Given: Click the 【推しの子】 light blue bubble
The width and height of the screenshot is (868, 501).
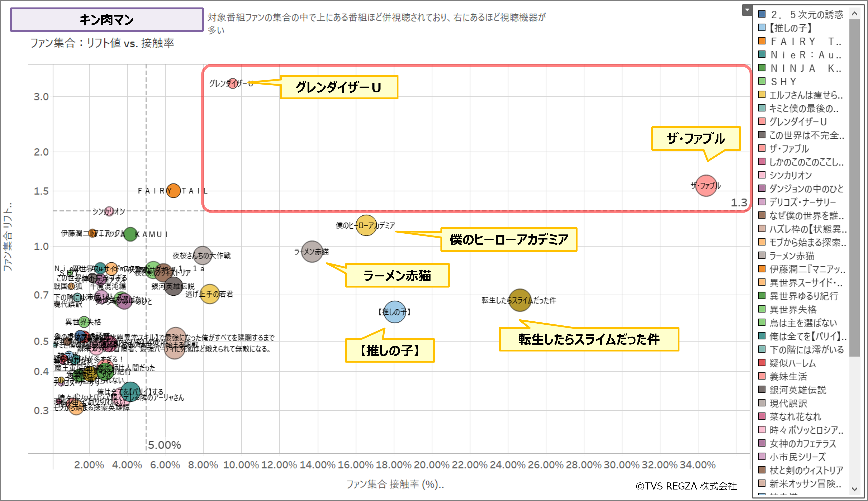Looking at the screenshot, I should [x=394, y=312].
